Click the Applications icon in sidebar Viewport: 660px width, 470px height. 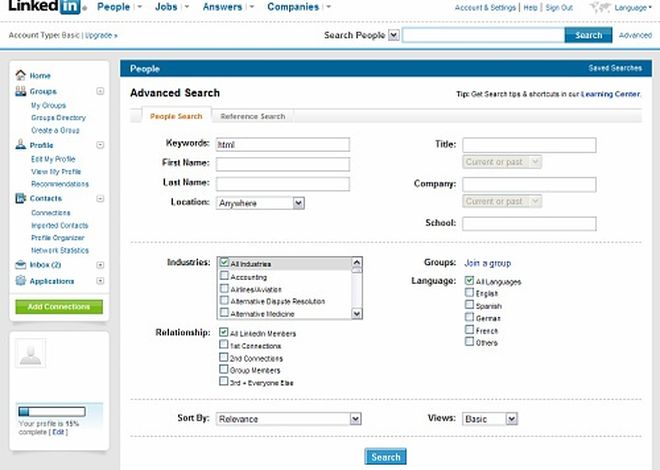coord(21,281)
